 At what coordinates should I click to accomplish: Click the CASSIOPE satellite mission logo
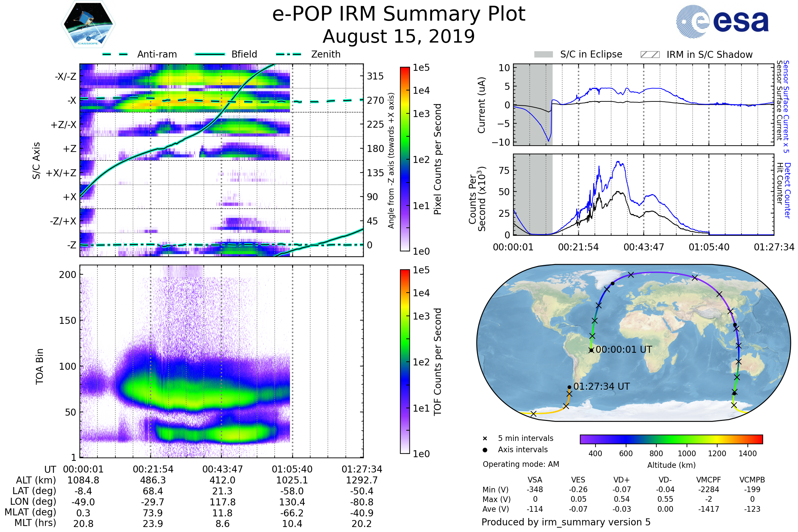click(88, 24)
